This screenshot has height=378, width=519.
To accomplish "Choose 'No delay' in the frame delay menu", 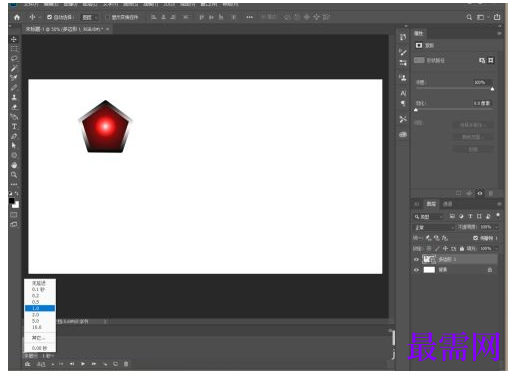I will click(x=40, y=283).
